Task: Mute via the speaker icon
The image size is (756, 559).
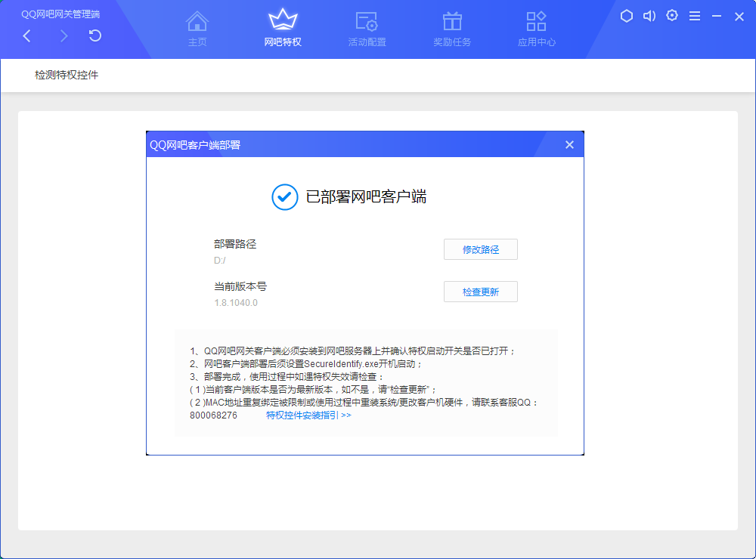Action: click(x=649, y=15)
